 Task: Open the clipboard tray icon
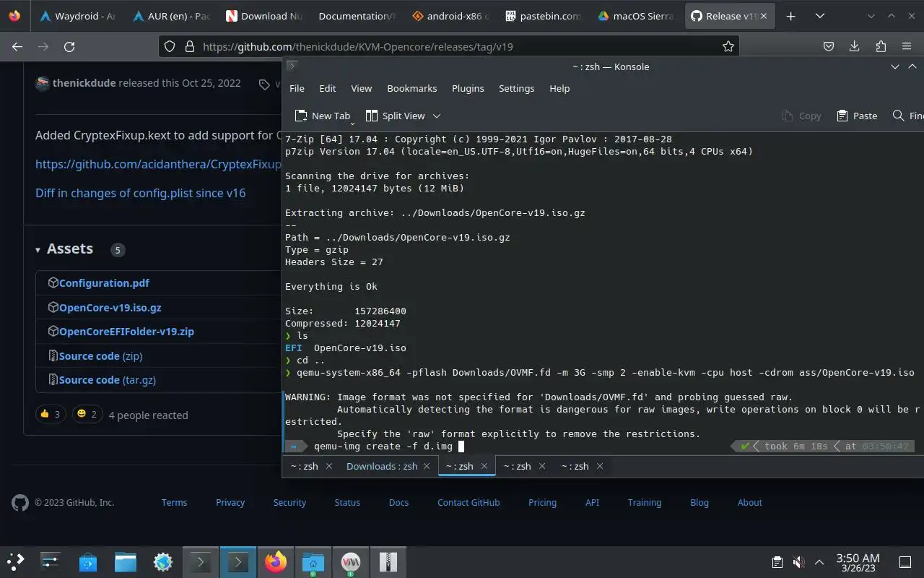click(777, 562)
